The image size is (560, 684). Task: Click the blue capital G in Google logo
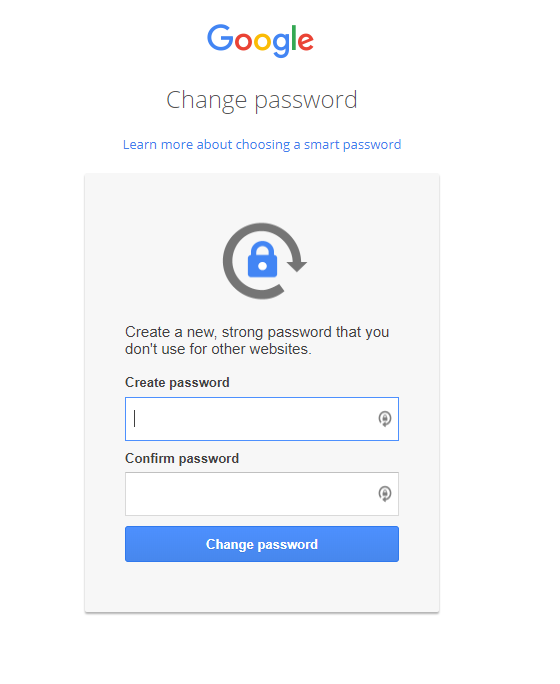221,38
